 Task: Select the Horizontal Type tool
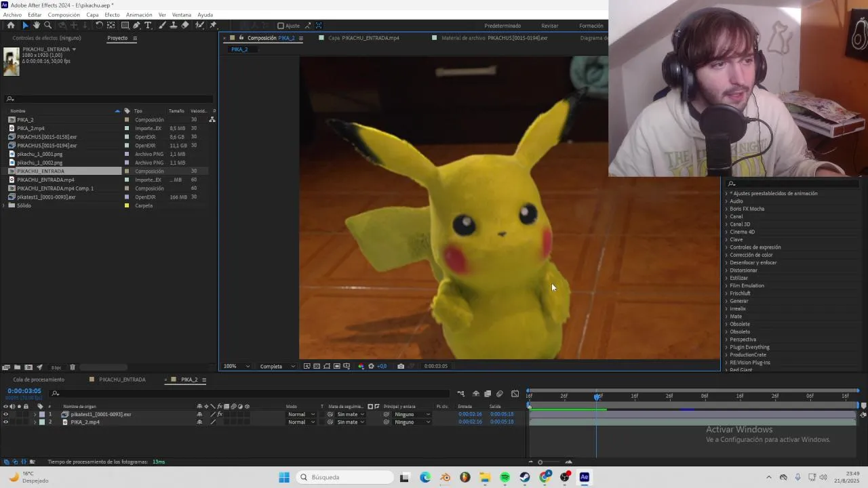[149, 25]
